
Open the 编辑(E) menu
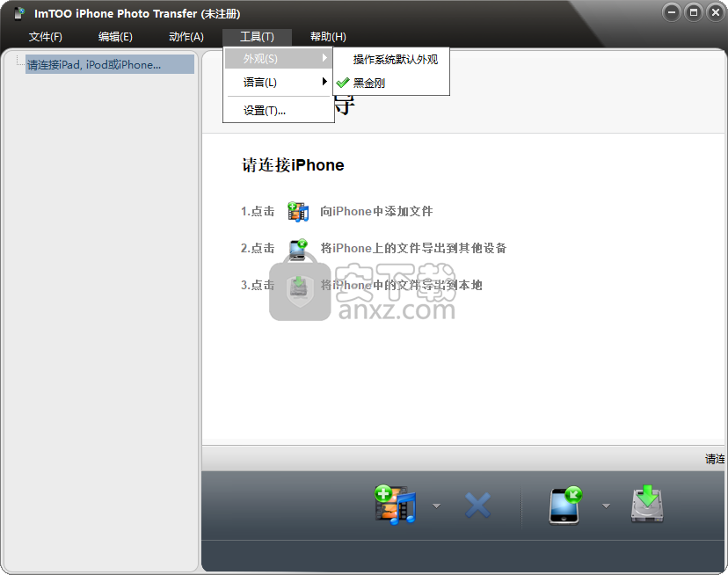[115, 37]
